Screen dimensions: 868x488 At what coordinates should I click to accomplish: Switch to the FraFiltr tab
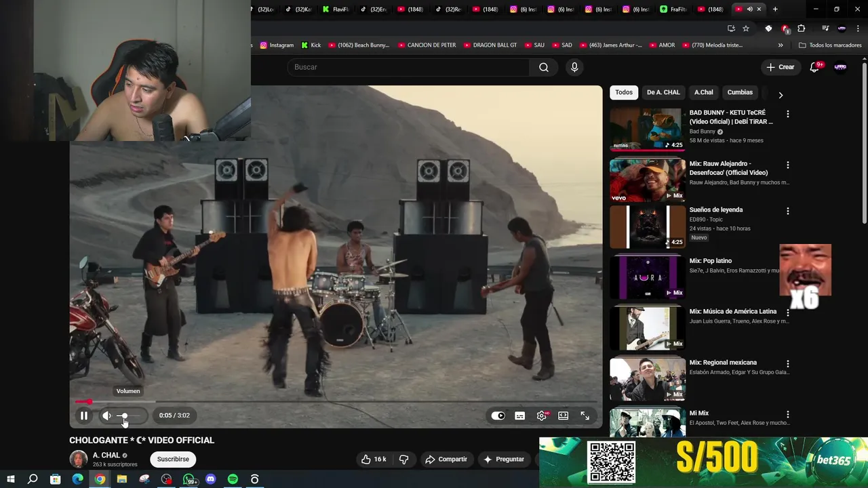(674, 9)
